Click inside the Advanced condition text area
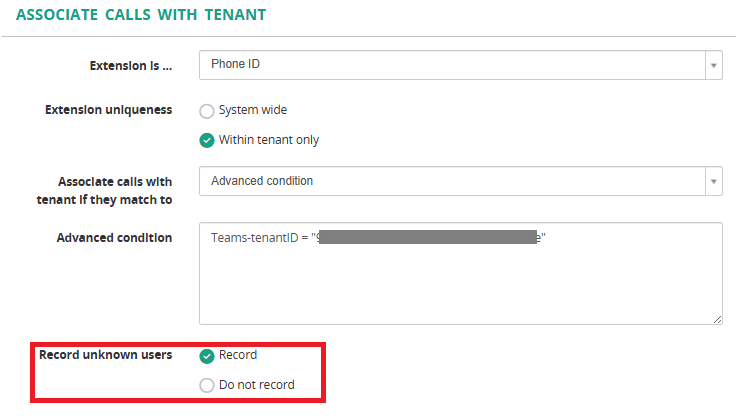Image resolution: width=737 pixels, height=418 pixels. (x=460, y=285)
